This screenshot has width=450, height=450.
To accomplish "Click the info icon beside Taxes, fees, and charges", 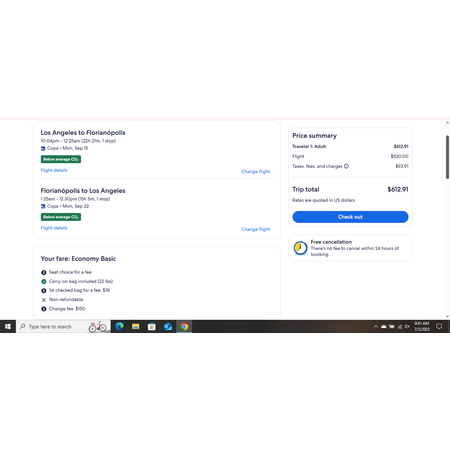I will point(346,166).
